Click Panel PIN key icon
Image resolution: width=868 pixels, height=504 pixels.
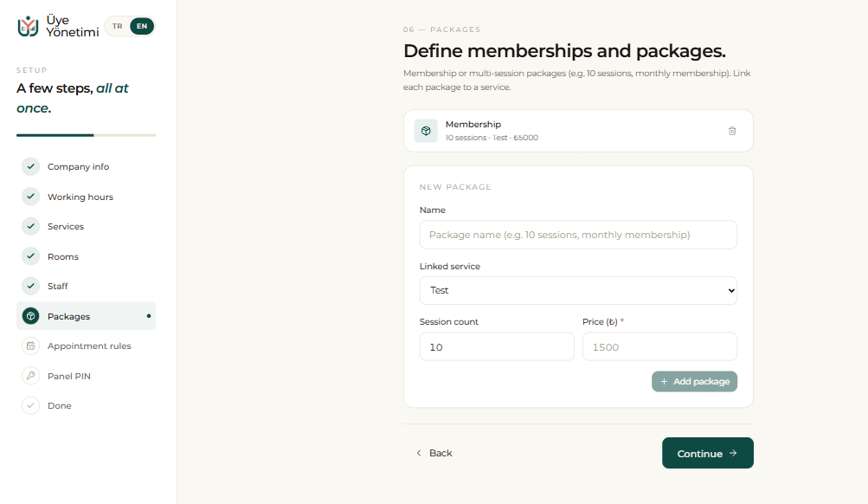click(30, 376)
